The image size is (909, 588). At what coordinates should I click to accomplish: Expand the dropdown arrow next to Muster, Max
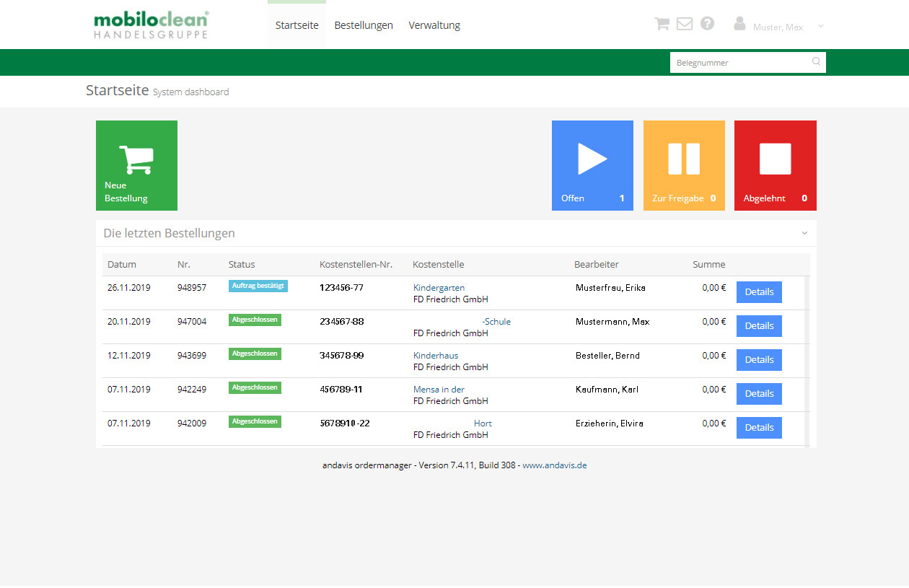[820, 26]
